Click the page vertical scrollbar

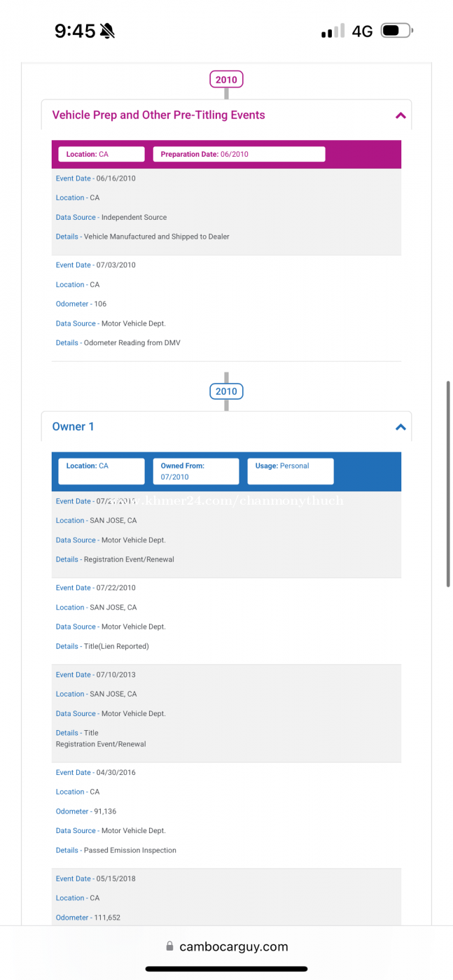click(x=449, y=484)
